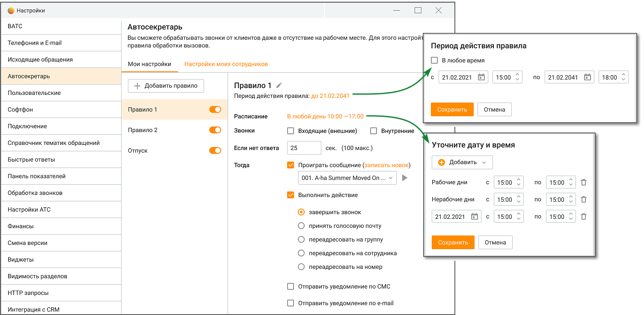Screen dimensions: 644x315
Task: Delete the 21.02.2021 schedule row
Action: point(584,217)
